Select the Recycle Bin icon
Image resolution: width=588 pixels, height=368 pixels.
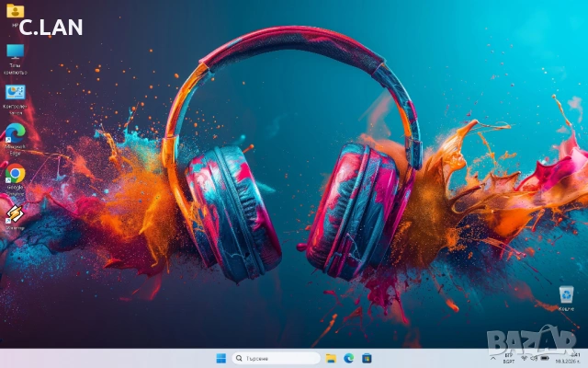[x=566, y=294]
